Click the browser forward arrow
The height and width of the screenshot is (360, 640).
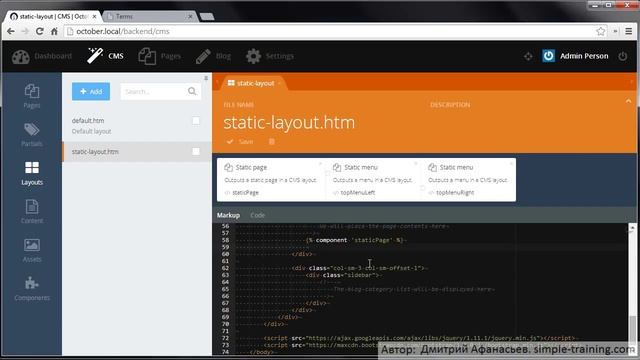click(25, 31)
